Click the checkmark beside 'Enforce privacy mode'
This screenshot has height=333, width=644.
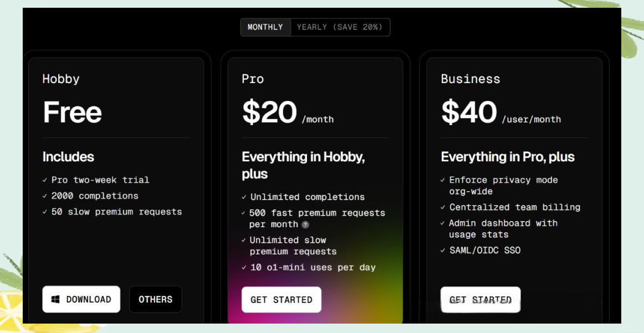(x=443, y=180)
